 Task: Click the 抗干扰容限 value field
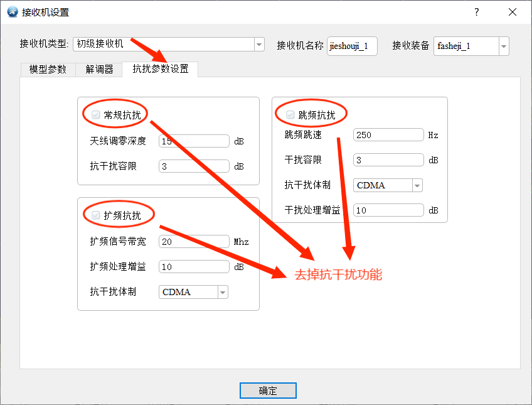(194, 166)
